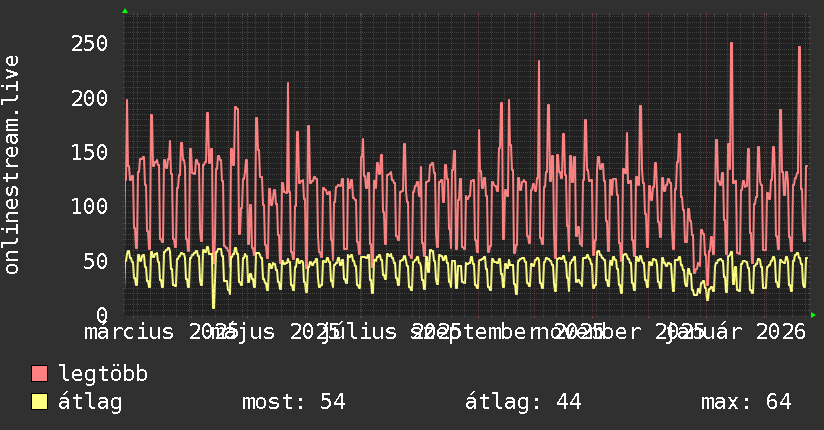Click the 100 y-axis label
The width and height of the screenshot is (824, 430).
89,206
